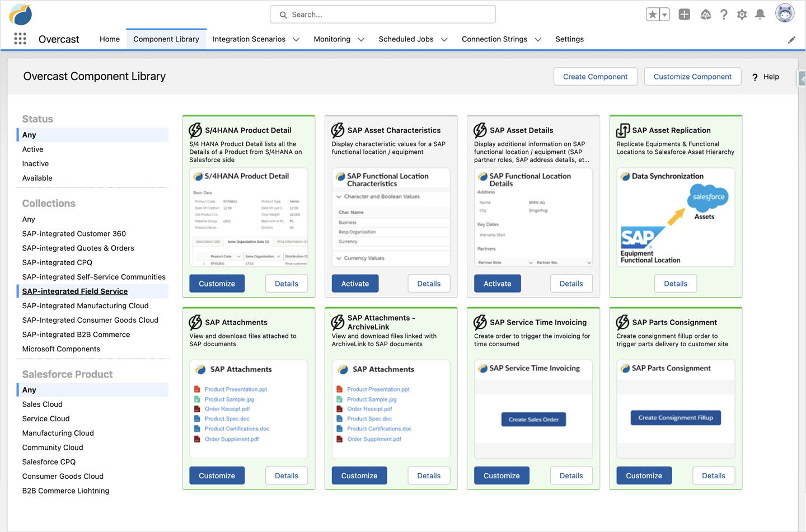Image resolution: width=806 pixels, height=532 pixels.
Task: Open the Connection Strings tab
Action: pos(494,39)
